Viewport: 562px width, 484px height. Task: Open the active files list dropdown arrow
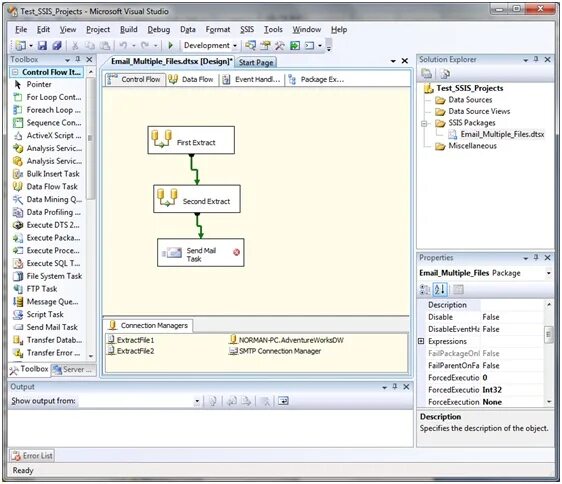click(393, 61)
